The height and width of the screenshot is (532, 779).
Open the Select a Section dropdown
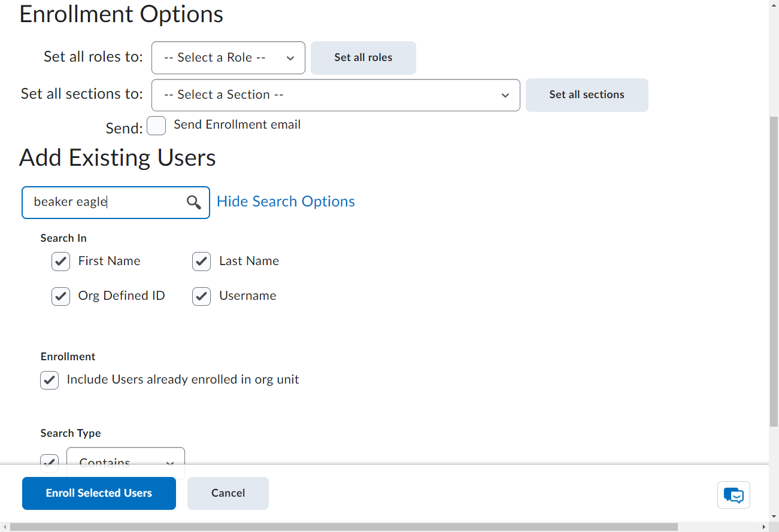336,95
